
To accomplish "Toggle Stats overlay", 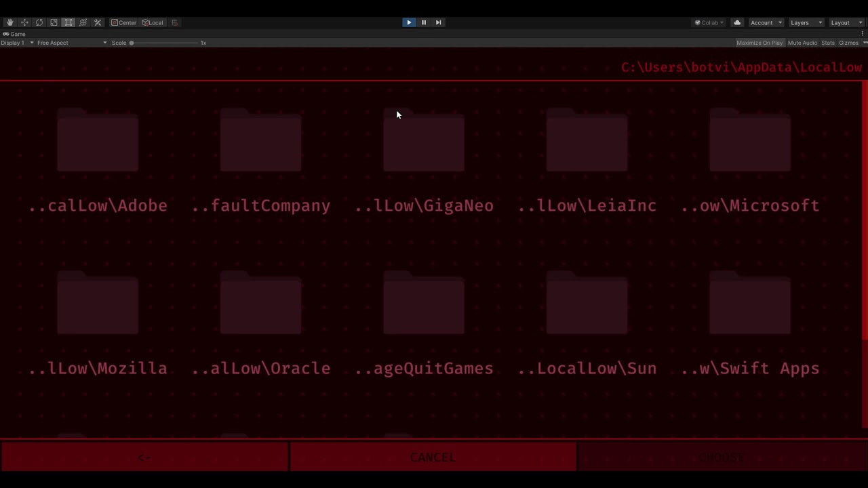I will (828, 43).
